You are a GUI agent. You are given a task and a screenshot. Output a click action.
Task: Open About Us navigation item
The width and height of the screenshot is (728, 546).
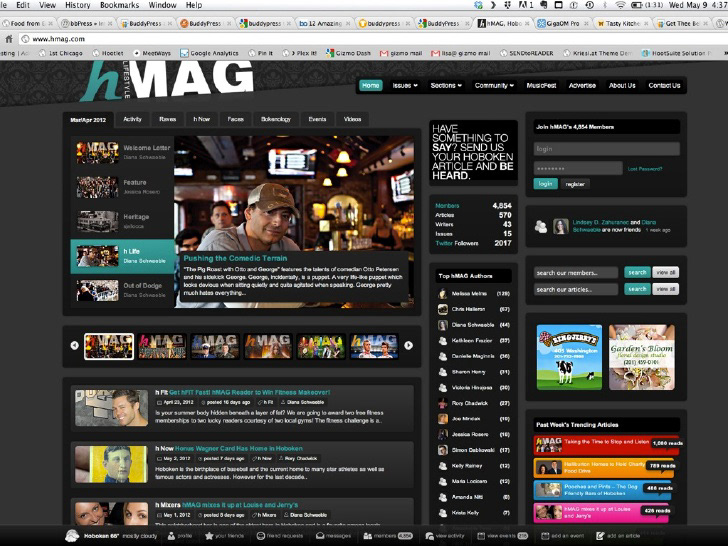pos(622,85)
